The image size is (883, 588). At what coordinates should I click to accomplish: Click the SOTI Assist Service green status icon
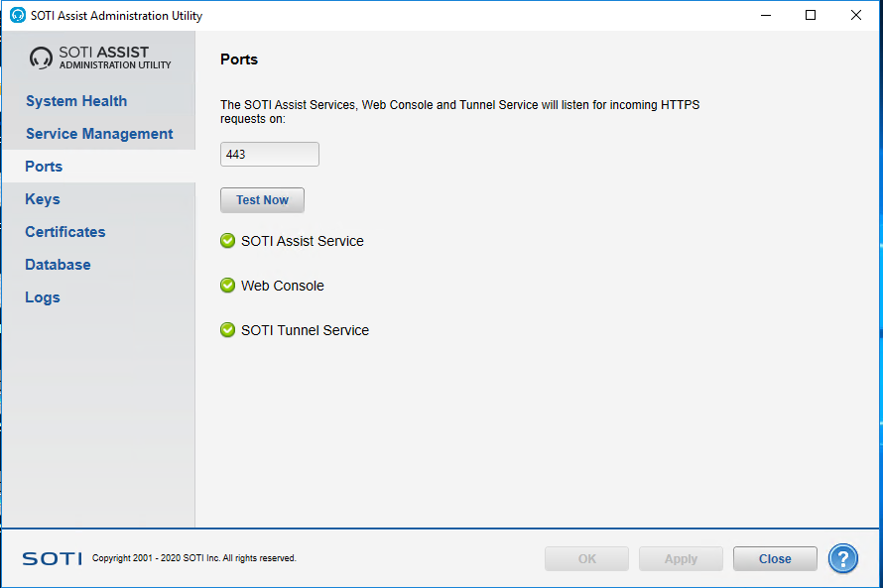(x=227, y=241)
